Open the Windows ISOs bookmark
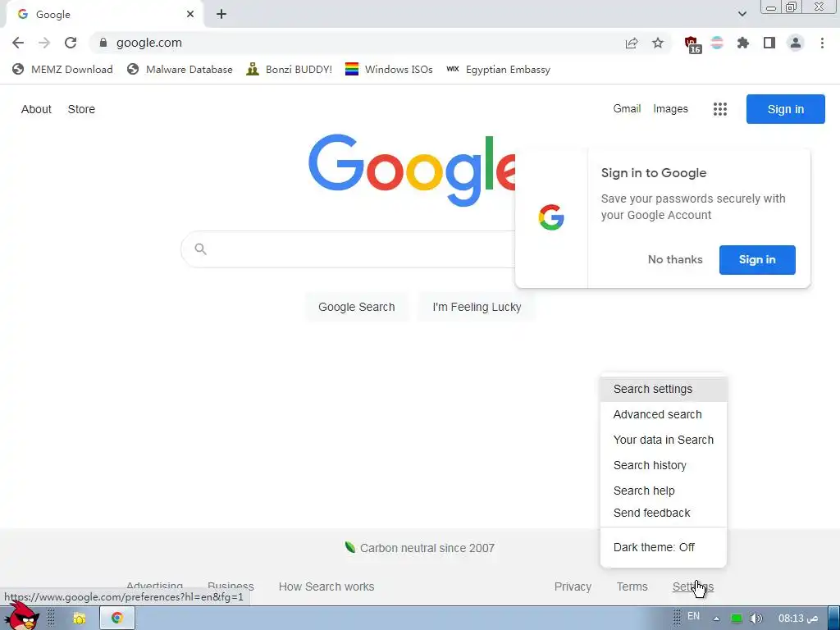The height and width of the screenshot is (630, 840). tap(389, 69)
